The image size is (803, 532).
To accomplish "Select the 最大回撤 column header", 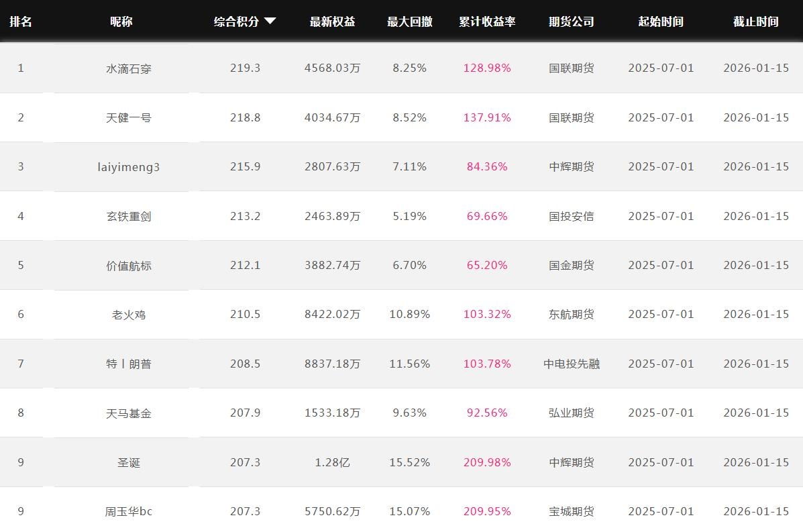I will coord(409,21).
